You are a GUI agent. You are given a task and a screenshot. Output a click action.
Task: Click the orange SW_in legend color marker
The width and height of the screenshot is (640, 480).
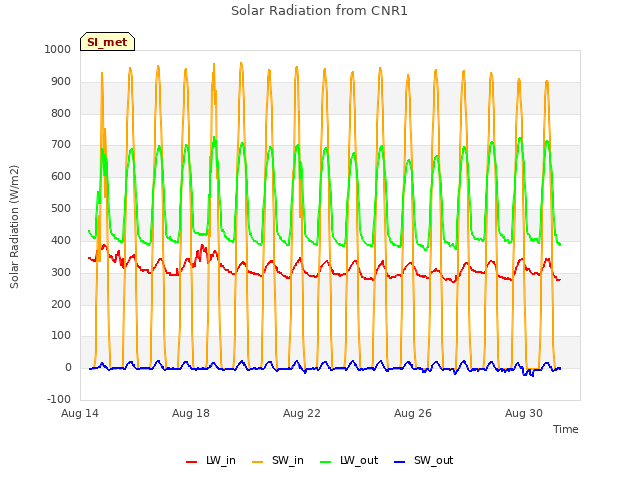[x=257, y=462]
